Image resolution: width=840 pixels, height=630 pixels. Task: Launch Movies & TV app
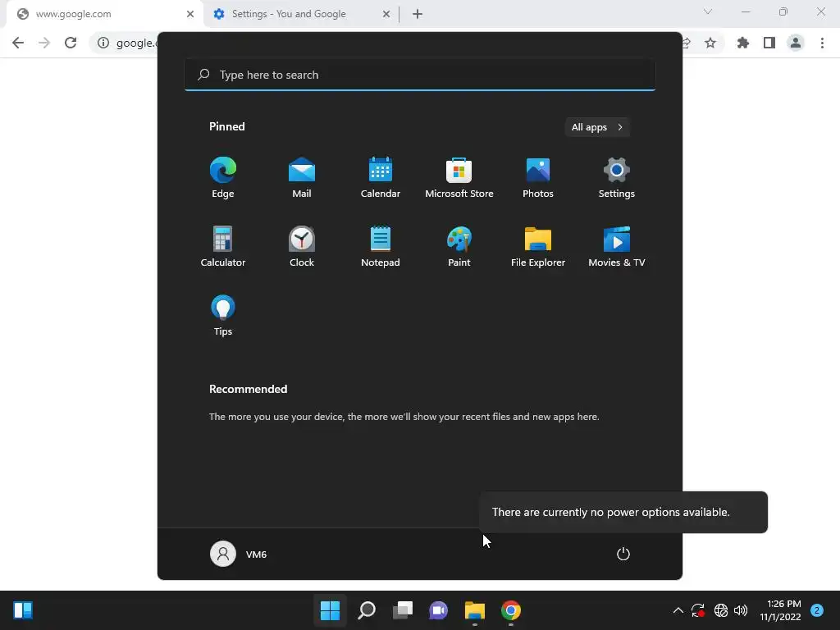pos(617,246)
